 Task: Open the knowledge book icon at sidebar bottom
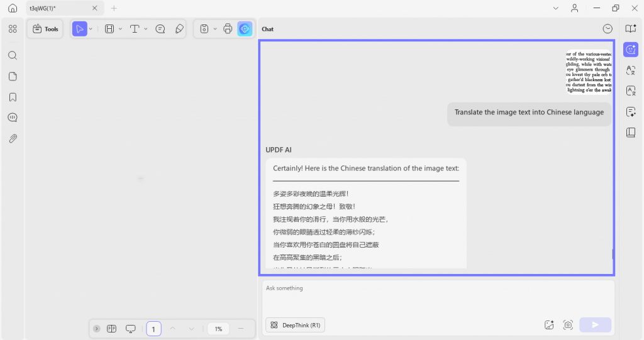631,132
